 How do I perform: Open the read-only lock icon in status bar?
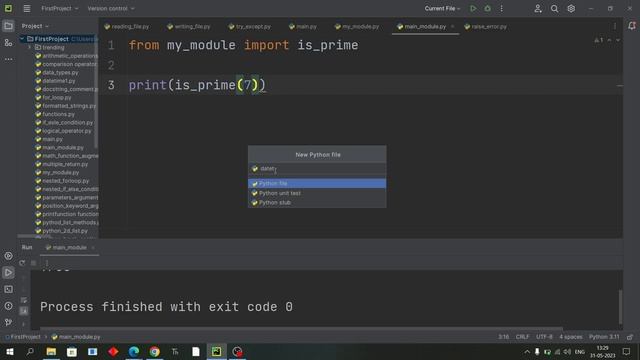630,337
